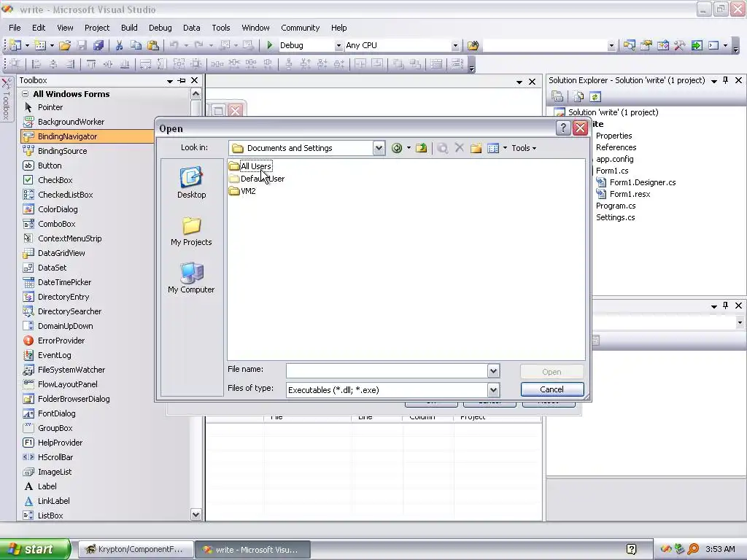The image size is (747, 560).
Task: Open the Toolbox window position dropdown arrow
Action: click(x=169, y=81)
